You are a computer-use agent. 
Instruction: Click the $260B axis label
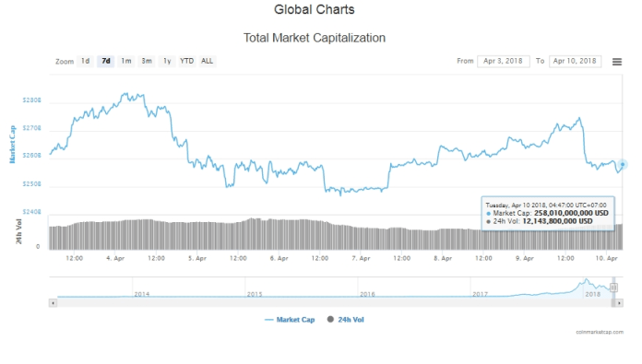coord(32,156)
